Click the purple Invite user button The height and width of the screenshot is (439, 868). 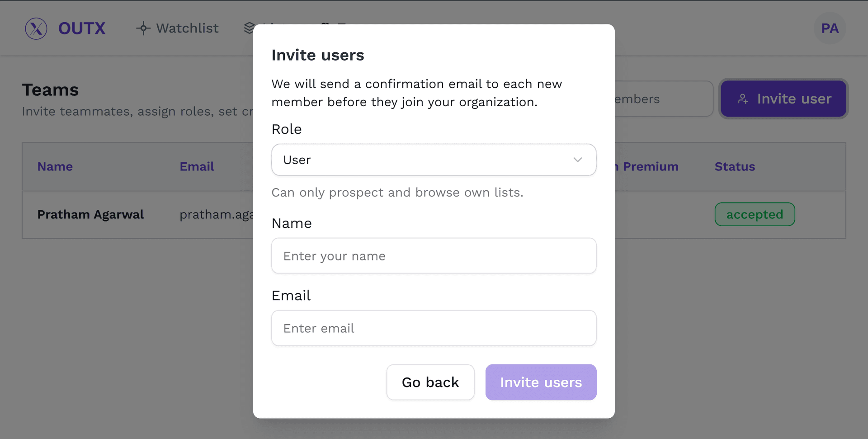pos(783,99)
